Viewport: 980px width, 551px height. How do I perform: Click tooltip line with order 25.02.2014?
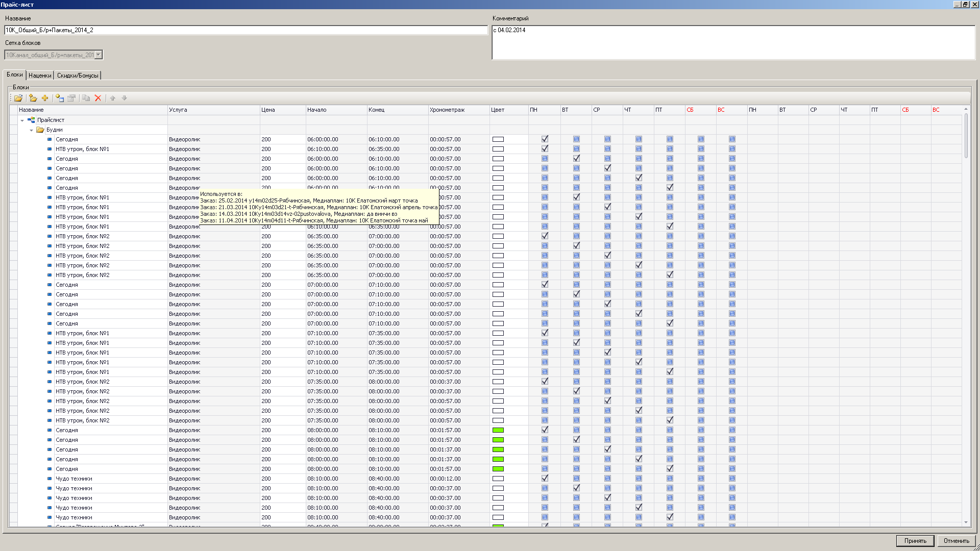coord(309,201)
